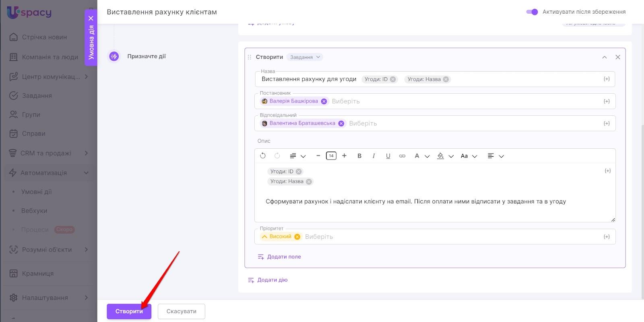
Task: Decrease font size with minus icon
Action: point(318,156)
